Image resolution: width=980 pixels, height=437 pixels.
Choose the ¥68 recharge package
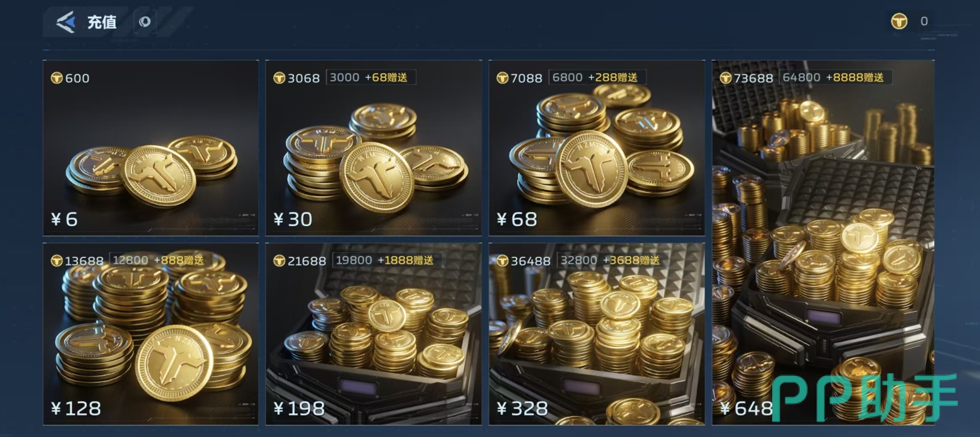click(x=597, y=148)
